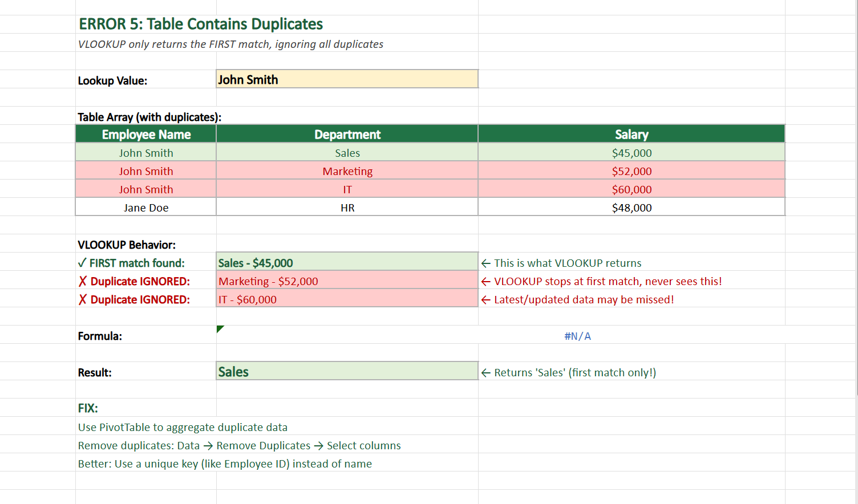Click the Department column header
858x504 pixels.
tap(347, 134)
